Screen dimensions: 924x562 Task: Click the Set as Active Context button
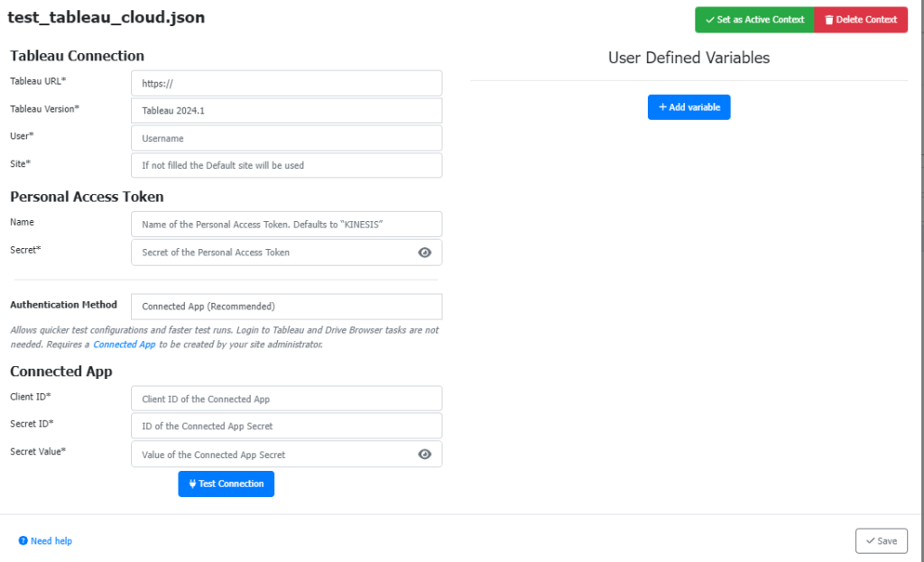754,20
